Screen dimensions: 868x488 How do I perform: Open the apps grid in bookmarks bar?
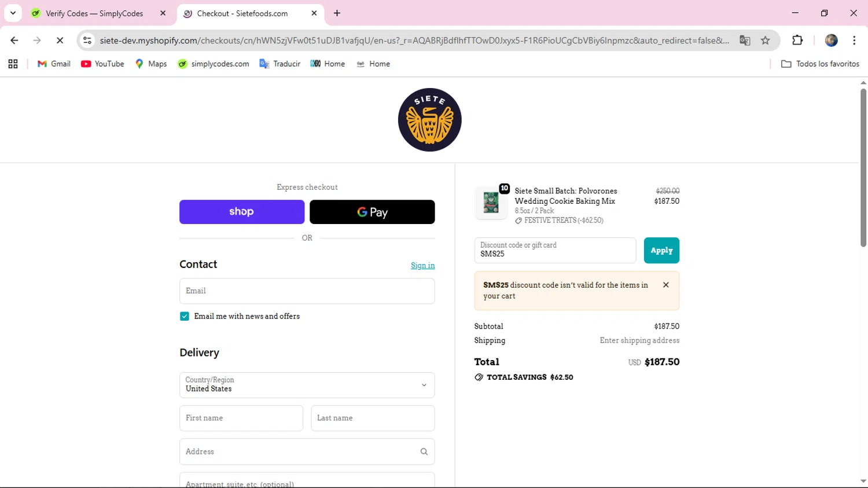click(13, 64)
